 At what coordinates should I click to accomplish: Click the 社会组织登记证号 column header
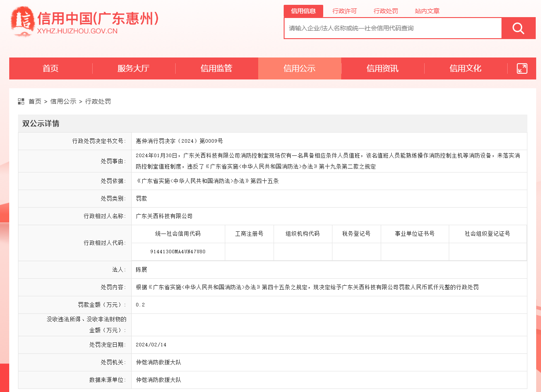click(x=487, y=234)
